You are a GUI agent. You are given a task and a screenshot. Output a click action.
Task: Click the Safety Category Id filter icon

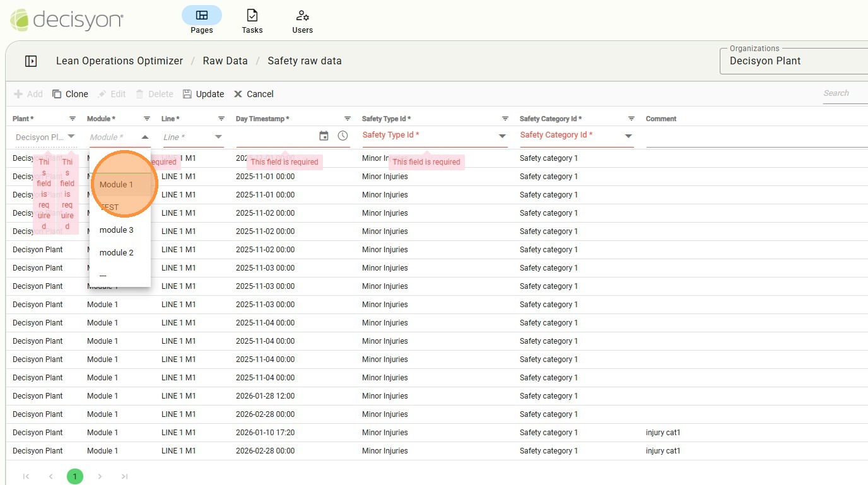631,119
